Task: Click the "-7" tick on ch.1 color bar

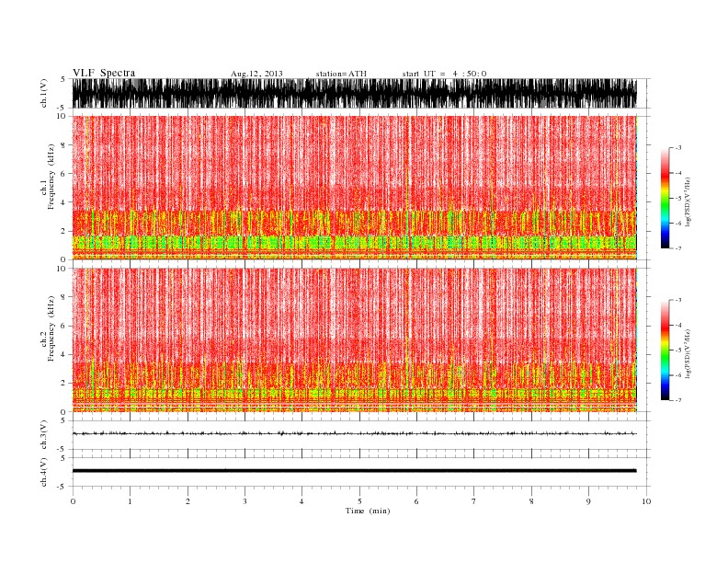Action: coord(678,248)
